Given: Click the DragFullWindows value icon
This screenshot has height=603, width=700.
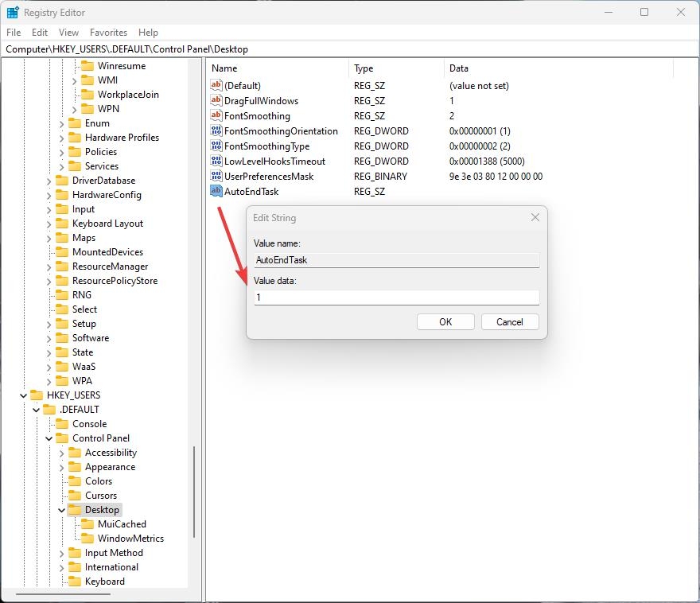Looking at the screenshot, I should pos(216,100).
